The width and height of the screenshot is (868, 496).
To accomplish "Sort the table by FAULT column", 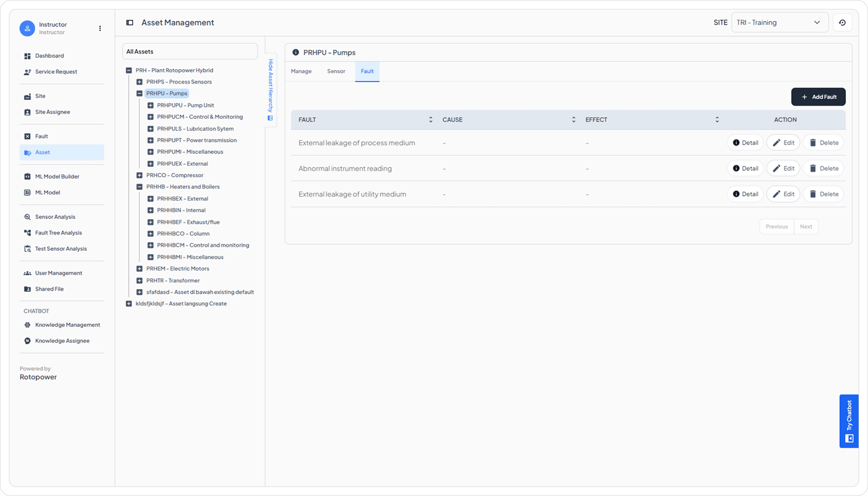I will click(x=430, y=119).
